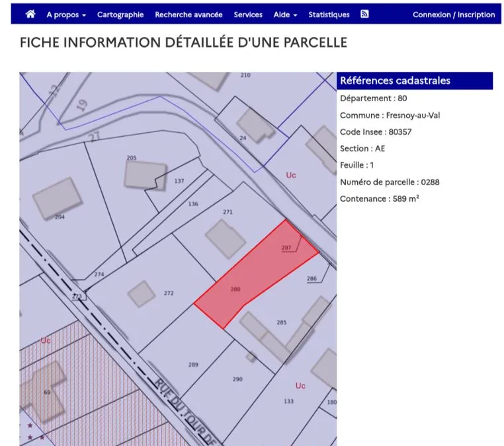504x446 pixels.
Task: Click parcel 69 label in hatched zone
Action: 47,392
